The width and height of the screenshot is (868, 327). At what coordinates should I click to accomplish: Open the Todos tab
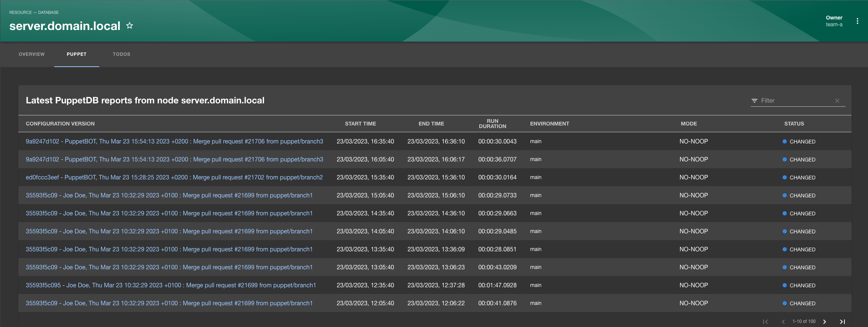(122, 54)
